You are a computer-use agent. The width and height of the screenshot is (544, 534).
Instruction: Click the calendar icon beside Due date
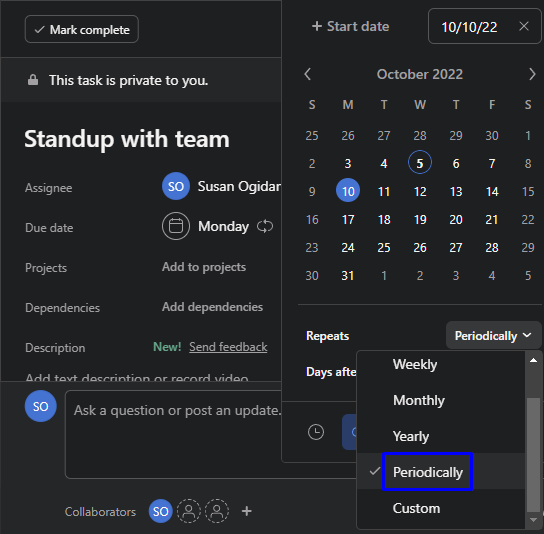[176, 226]
